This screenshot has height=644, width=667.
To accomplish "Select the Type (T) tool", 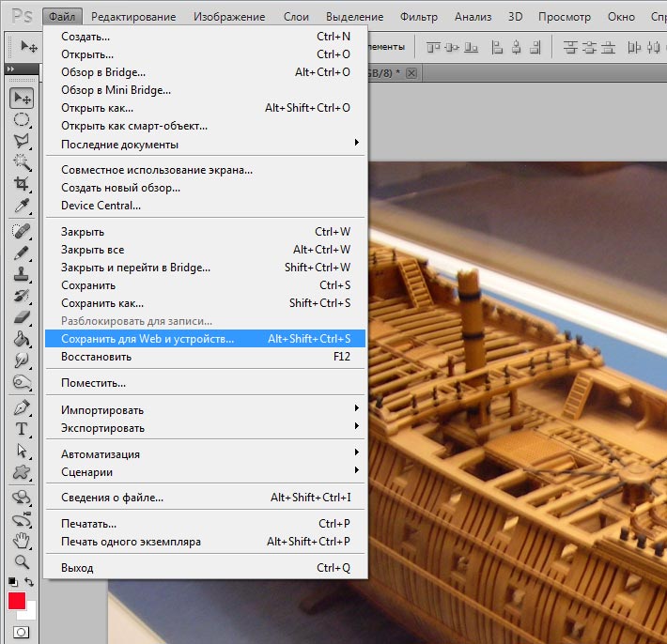I will 21,429.
